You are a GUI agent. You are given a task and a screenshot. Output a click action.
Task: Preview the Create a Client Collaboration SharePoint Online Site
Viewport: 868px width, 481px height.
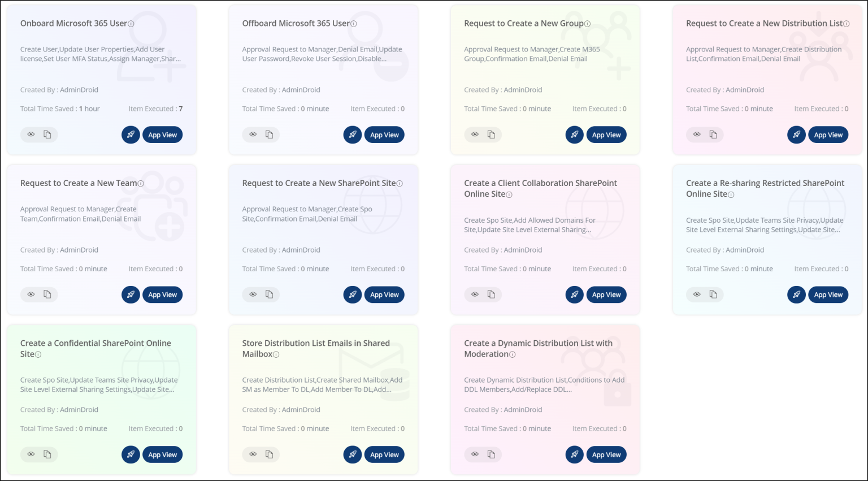[475, 294]
